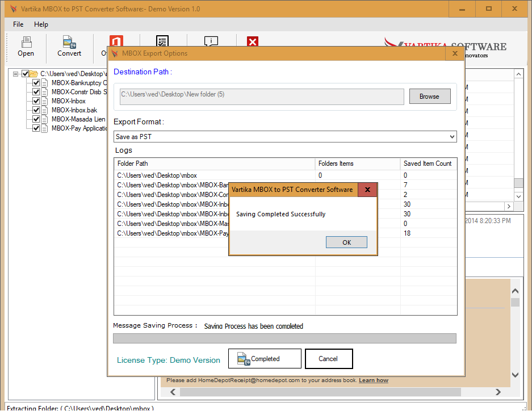Screen dimensions: 532x419
Task: Close the MBOX Export Options dialog
Action: coord(455,53)
